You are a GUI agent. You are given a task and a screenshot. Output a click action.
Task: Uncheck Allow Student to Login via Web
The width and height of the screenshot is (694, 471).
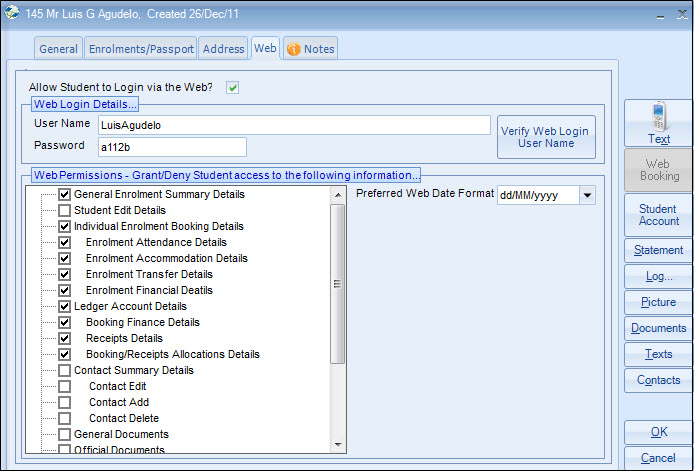click(233, 87)
